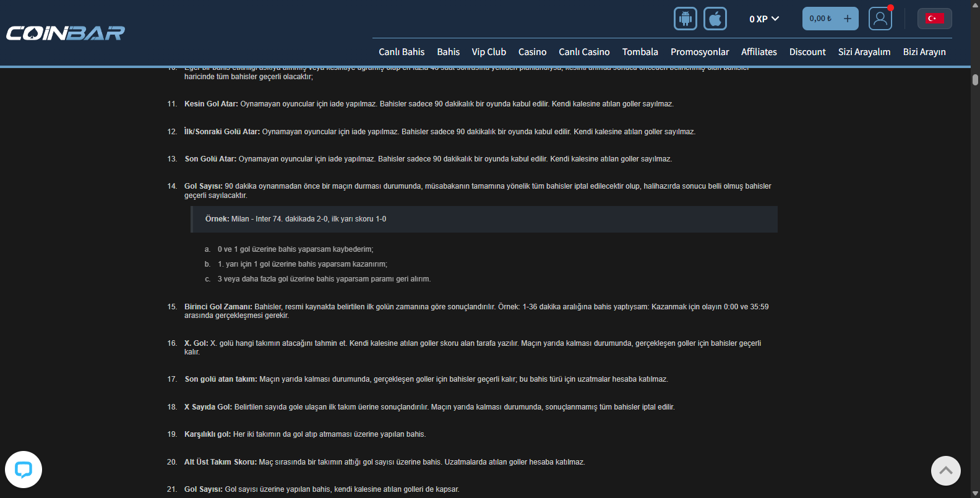The image size is (980, 498).
Task: Open the Android app download icon
Action: pos(686,19)
